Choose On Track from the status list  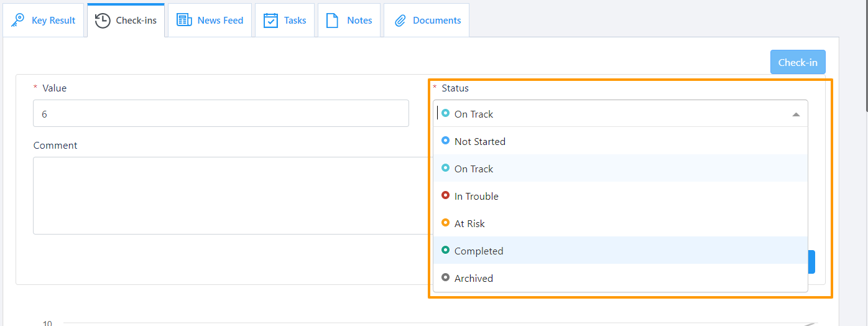pyautogui.click(x=473, y=169)
